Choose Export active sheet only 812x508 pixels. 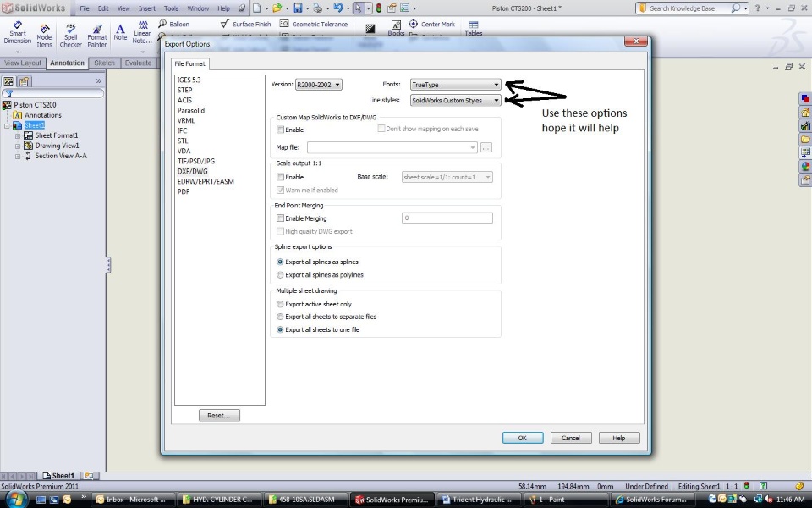coord(280,304)
